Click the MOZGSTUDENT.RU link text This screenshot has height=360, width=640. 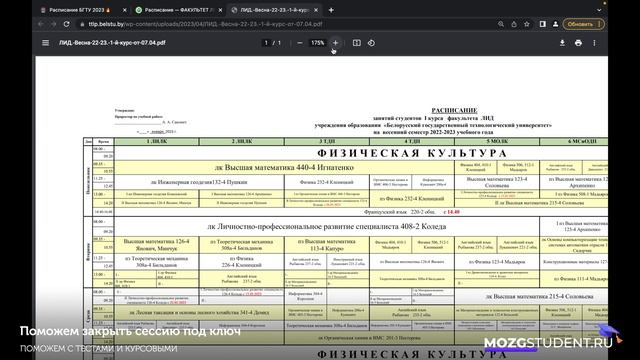(548, 343)
